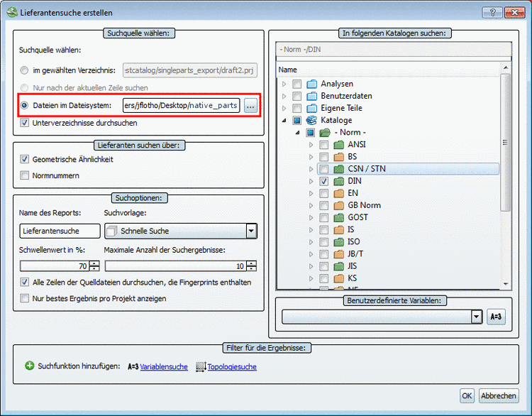
Task: Click the Dateien im Dateisystem path field
Action: [x=182, y=106]
